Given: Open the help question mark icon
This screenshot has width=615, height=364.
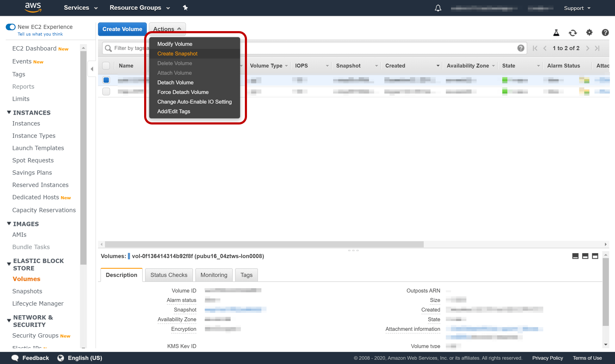Looking at the screenshot, I should coord(605,32).
